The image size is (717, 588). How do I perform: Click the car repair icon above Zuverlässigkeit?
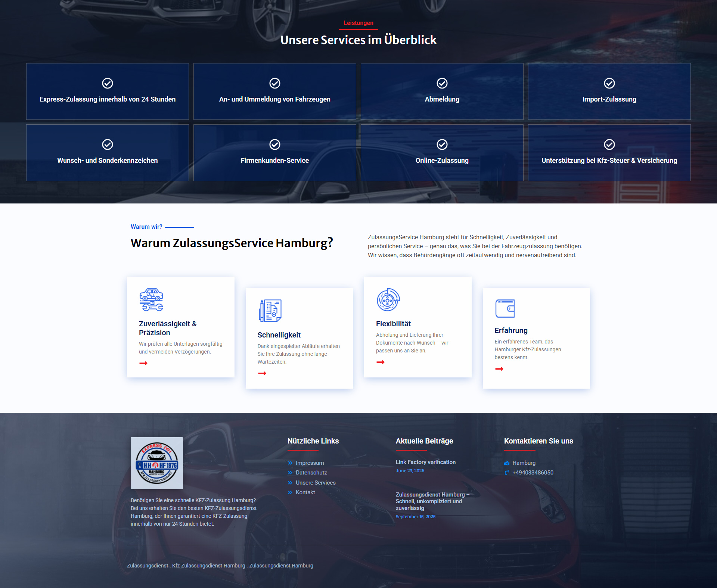[151, 299]
